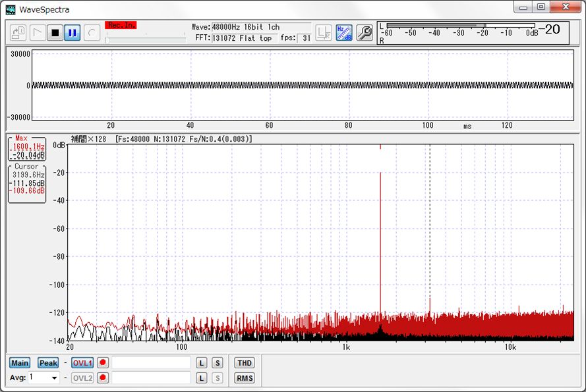The width and height of the screenshot is (586, 392).
Task: Open the Avg count dropdown
Action: tap(54, 378)
